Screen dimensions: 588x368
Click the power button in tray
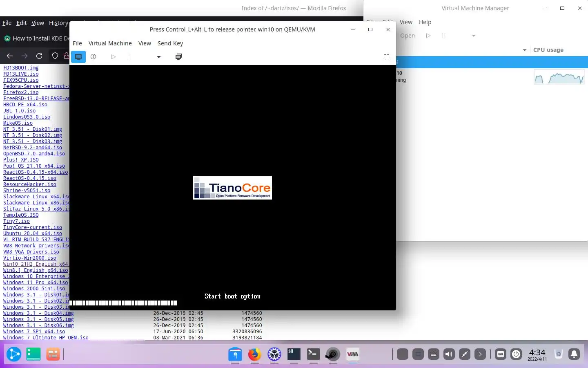click(x=516, y=354)
